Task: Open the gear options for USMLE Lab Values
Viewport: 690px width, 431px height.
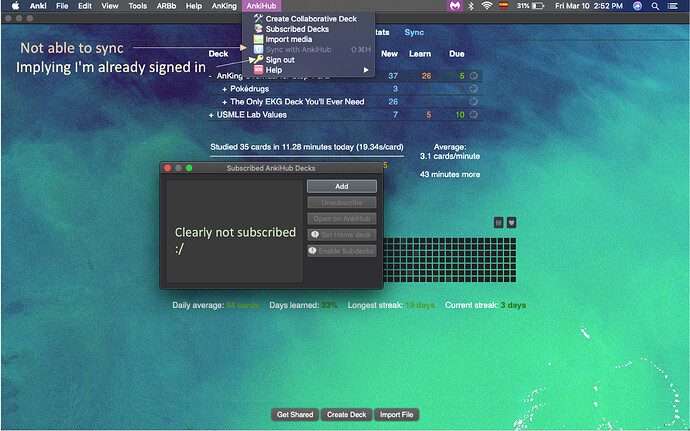Action: click(473, 114)
